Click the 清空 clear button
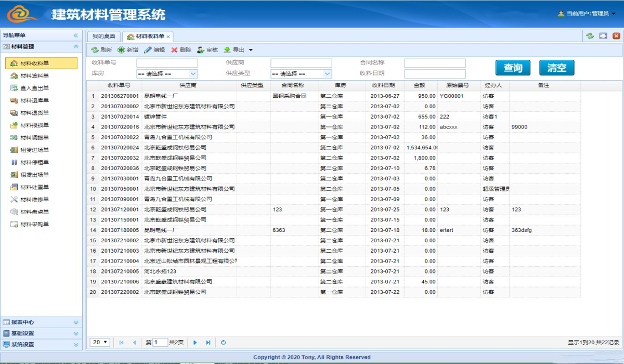Viewport: 624px width, 364px height. tap(557, 68)
